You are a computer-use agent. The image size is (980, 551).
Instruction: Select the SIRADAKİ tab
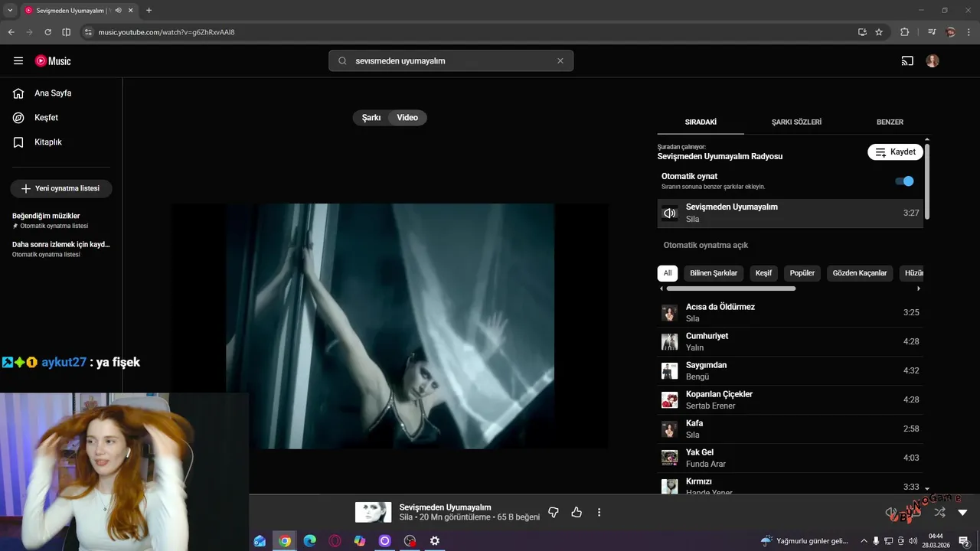(x=701, y=122)
